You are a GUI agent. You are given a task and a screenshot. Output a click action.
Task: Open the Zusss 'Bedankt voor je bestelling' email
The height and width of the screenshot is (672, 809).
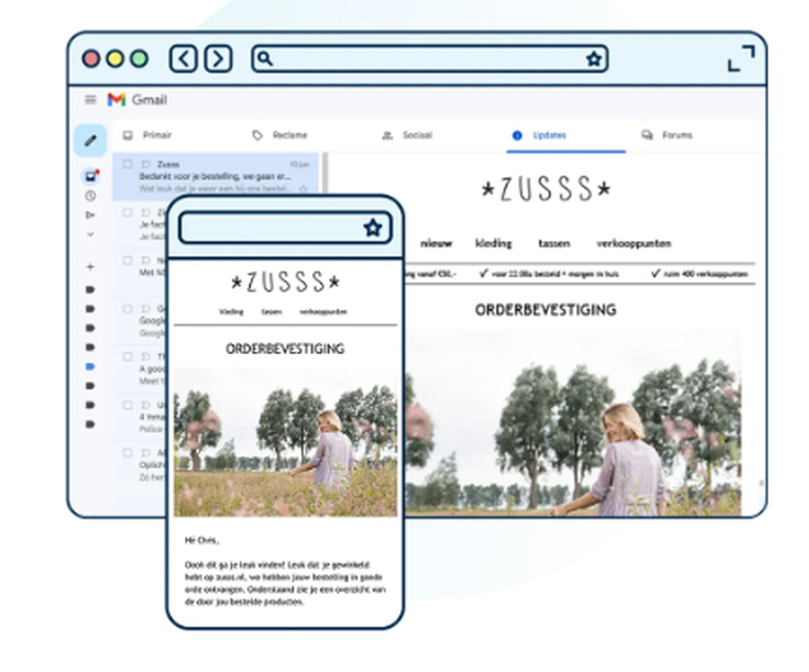[x=216, y=176]
